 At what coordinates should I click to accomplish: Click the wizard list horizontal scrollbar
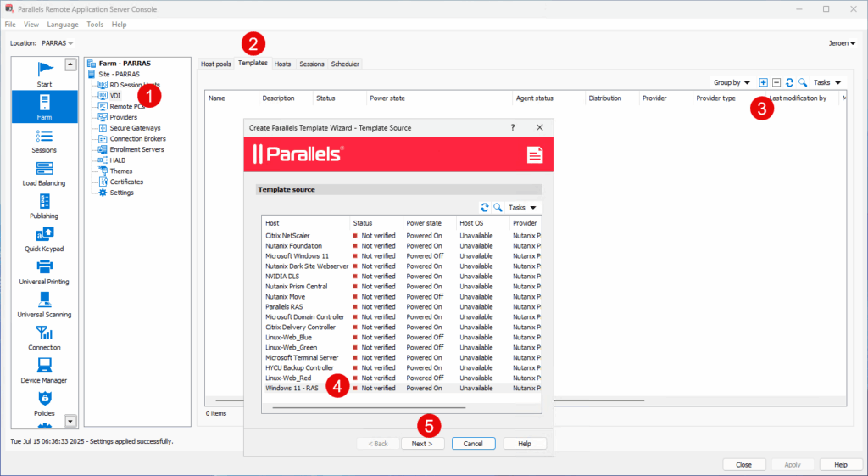tap(369, 407)
